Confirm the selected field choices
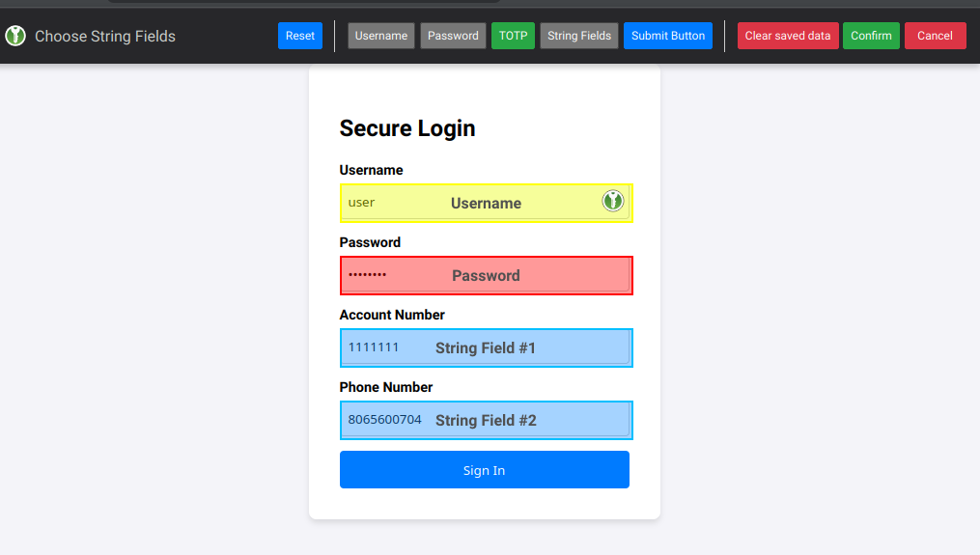 (x=871, y=36)
